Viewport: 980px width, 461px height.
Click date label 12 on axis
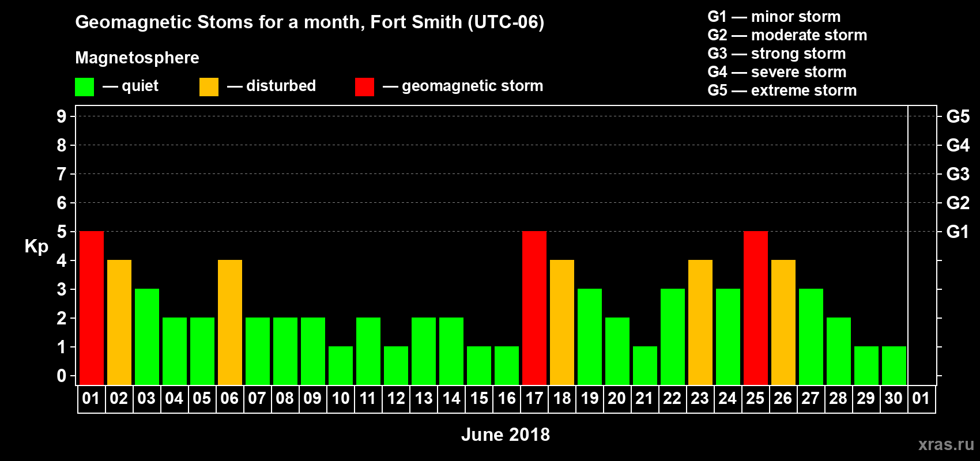coord(396,398)
